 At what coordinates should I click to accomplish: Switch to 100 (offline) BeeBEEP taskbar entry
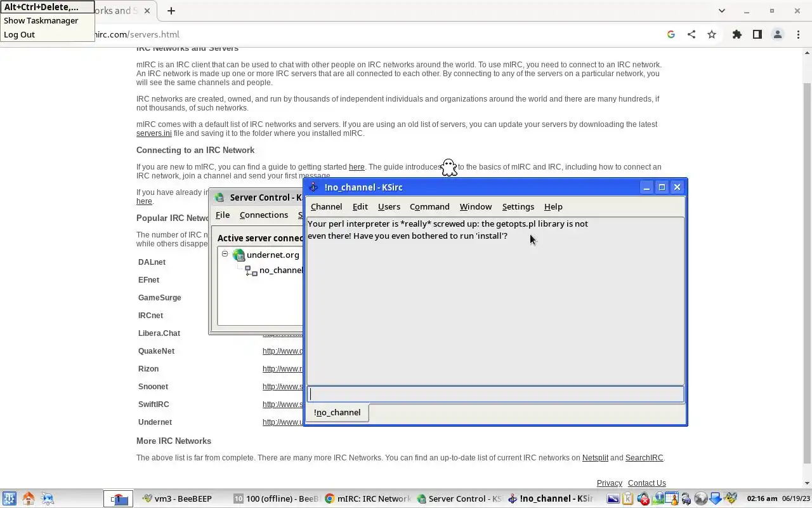pyautogui.click(x=276, y=499)
